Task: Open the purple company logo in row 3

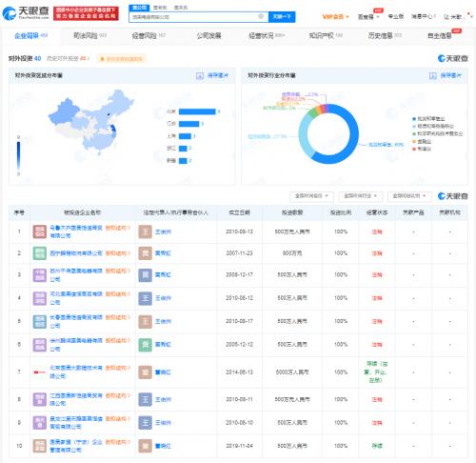Action: point(40,274)
